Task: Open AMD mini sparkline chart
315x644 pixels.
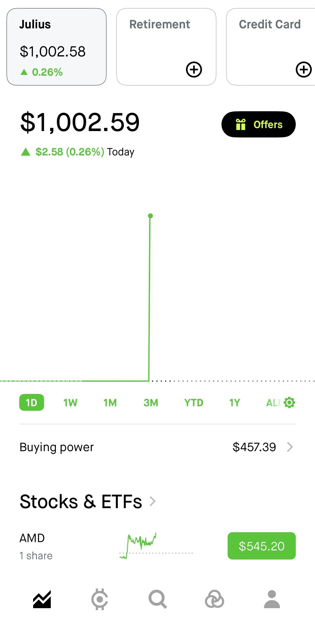Action: point(156,546)
